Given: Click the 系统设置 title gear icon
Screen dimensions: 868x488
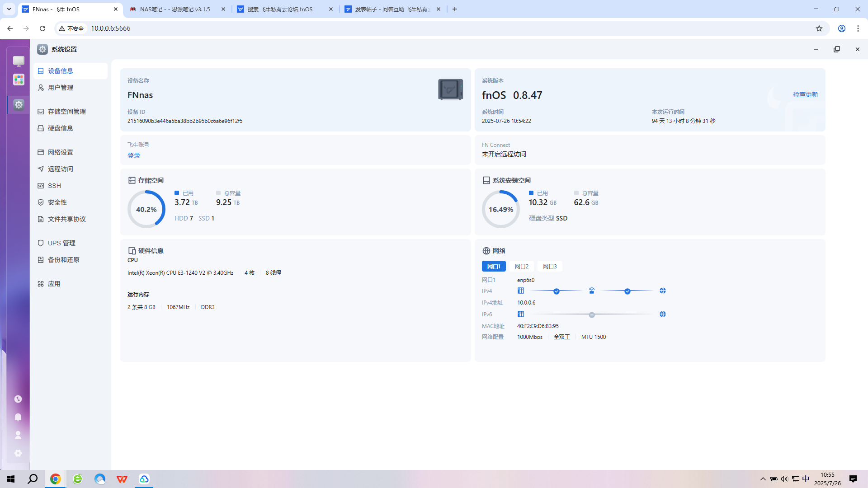Looking at the screenshot, I should click(42, 49).
